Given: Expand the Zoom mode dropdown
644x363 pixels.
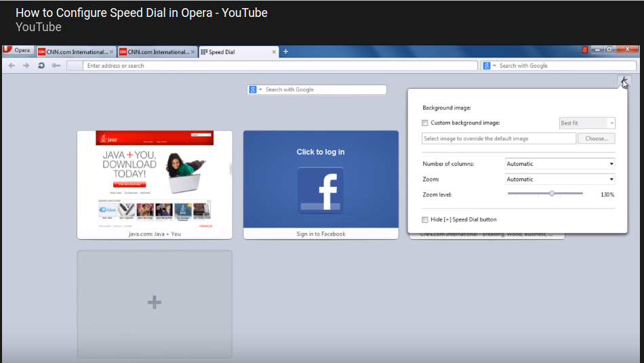Looking at the screenshot, I should point(560,179).
